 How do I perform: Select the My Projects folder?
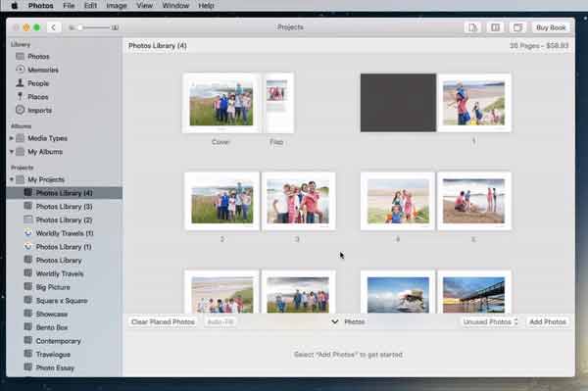(x=46, y=179)
